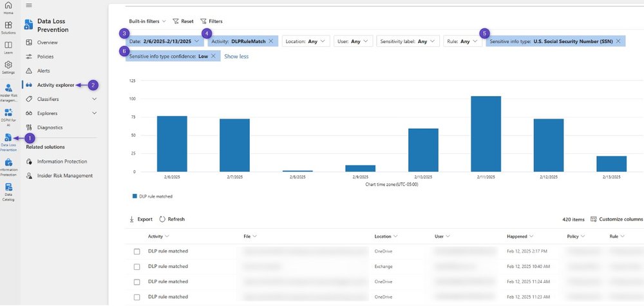This screenshot has width=644, height=306.
Task: Click the 2/13/2025 chart bar
Action: pos(612,164)
